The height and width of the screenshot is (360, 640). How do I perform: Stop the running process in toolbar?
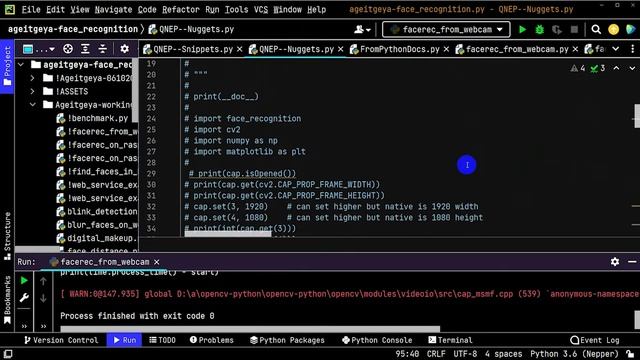pos(574,29)
